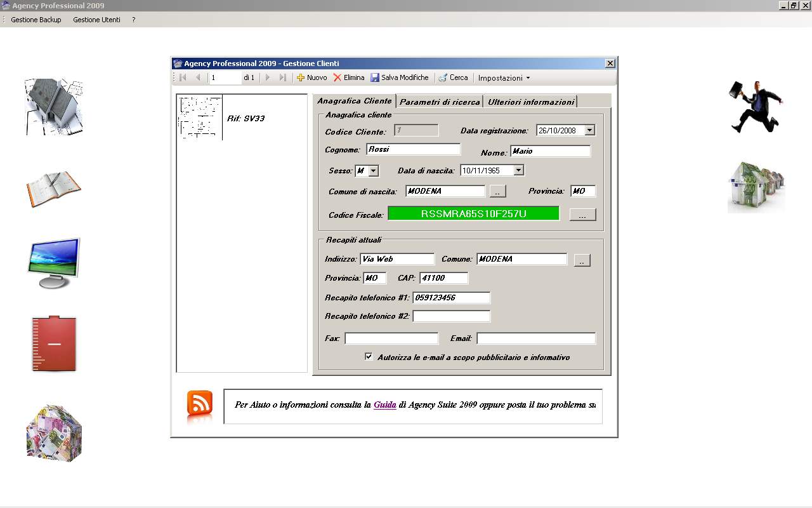Click empty Recapito telefonico #2 field
This screenshot has height=508, width=812.
tap(452, 316)
